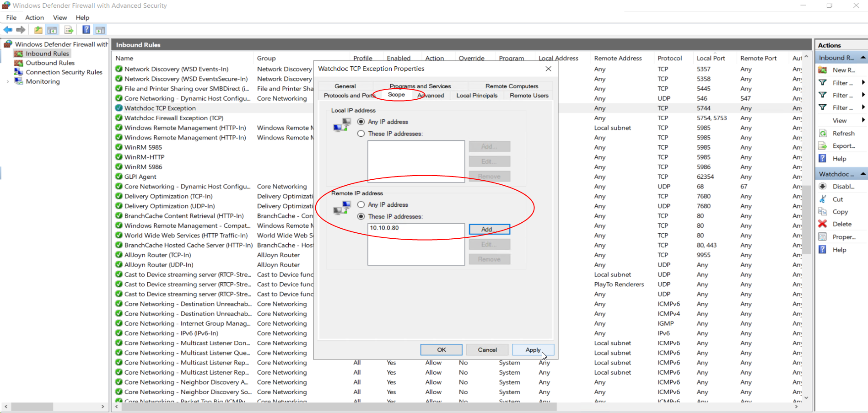868x413 pixels.
Task: Click the Properties action icon
Action: click(x=822, y=237)
